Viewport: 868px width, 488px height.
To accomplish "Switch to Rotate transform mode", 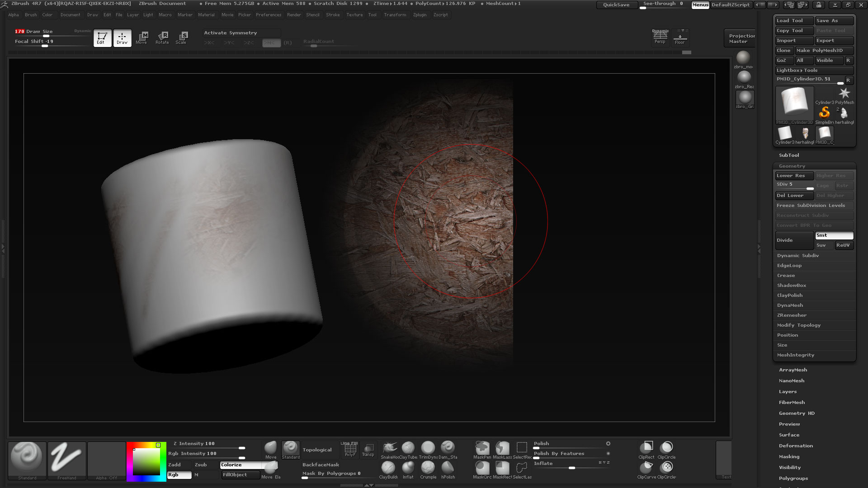I will 162,38.
